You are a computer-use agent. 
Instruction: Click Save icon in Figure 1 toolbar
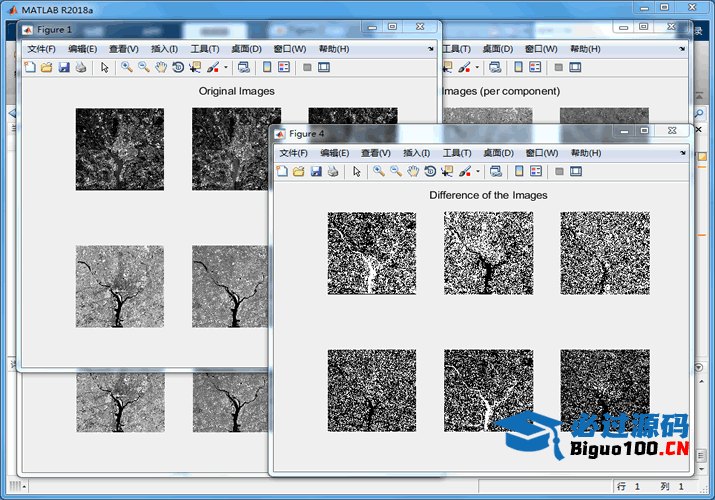pos(64,68)
